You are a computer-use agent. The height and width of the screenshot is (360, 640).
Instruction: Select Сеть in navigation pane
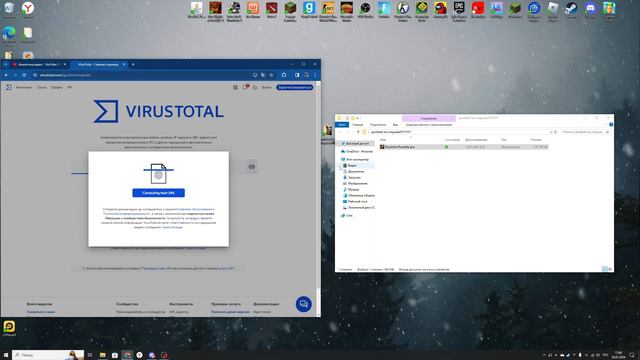point(347,215)
